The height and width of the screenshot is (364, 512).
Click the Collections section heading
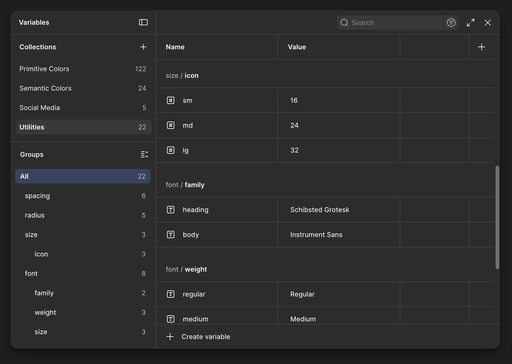pyautogui.click(x=38, y=47)
